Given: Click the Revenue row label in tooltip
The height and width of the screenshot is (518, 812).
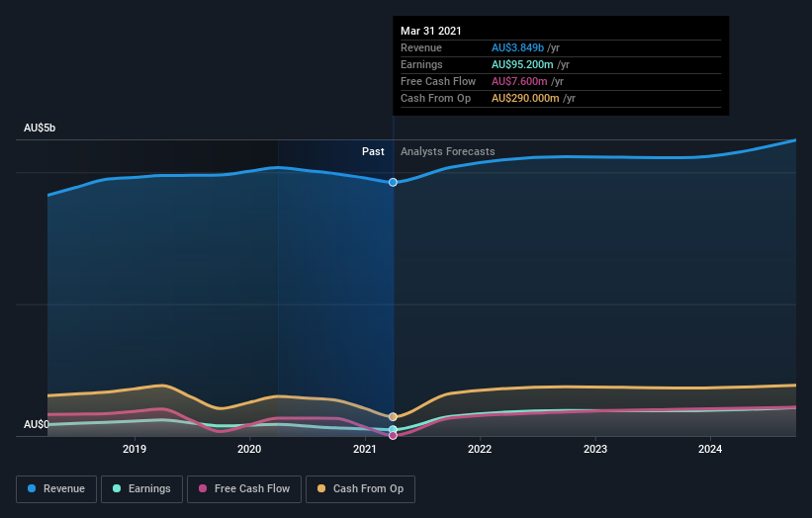Looking at the screenshot, I should tap(421, 47).
